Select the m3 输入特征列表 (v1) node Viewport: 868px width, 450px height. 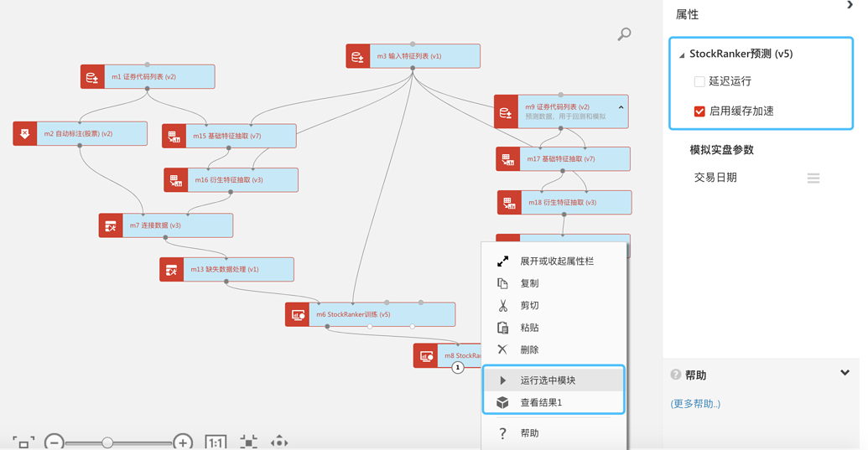pos(413,56)
